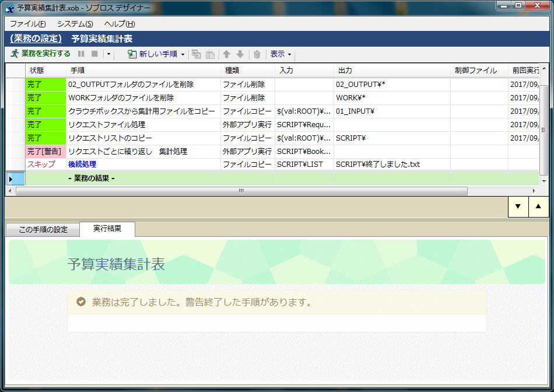Click the pause icon in toolbar
Image resolution: width=554 pixels, height=392 pixels.
(81, 54)
